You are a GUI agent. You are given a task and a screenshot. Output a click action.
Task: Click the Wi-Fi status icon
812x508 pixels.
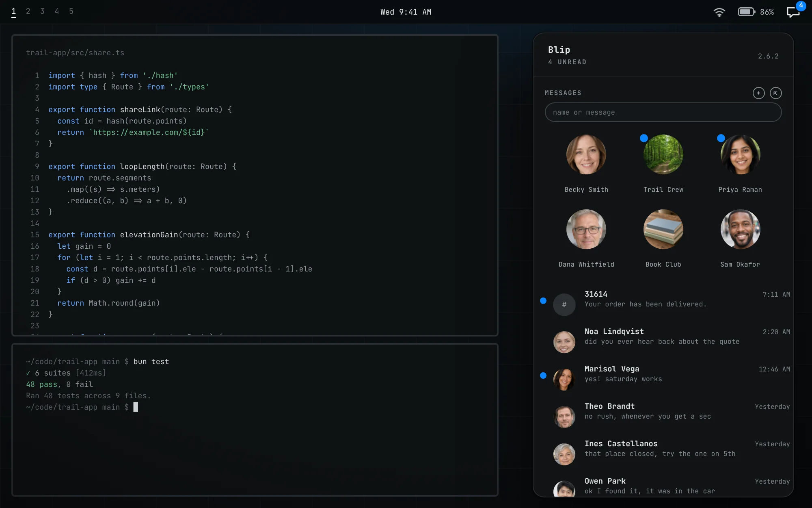[719, 12]
